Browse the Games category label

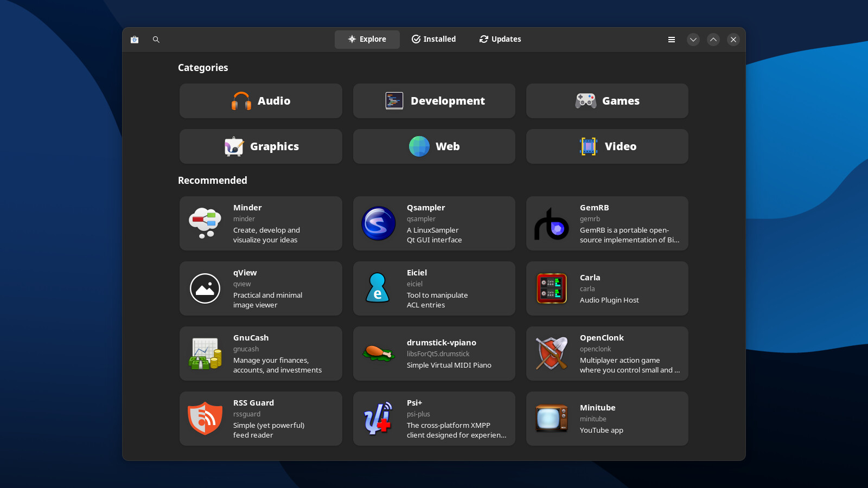point(621,101)
